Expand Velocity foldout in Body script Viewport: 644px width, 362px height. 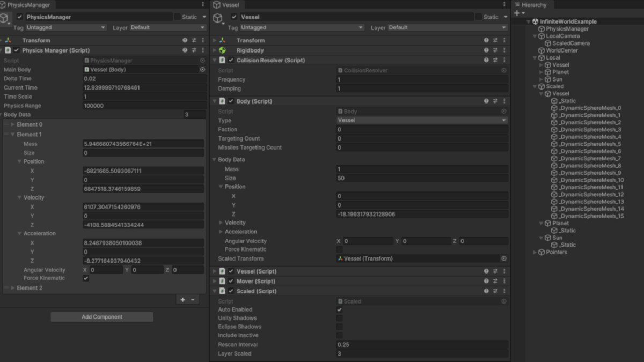click(221, 223)
